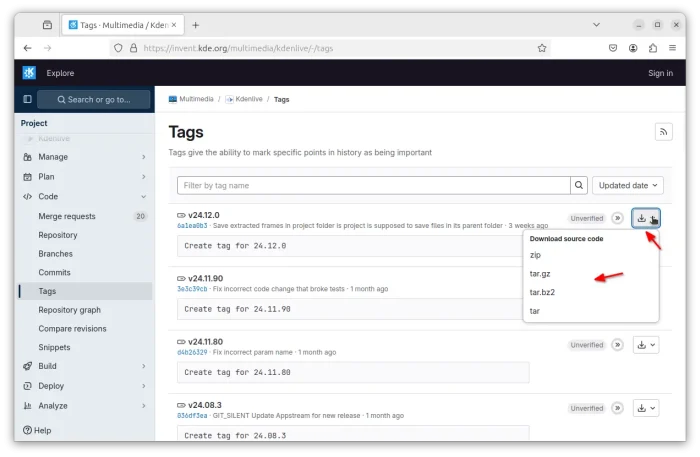Open Merge requests in sidebar
The height and width of the screenshot is (457, 700).
coord(67,216)
